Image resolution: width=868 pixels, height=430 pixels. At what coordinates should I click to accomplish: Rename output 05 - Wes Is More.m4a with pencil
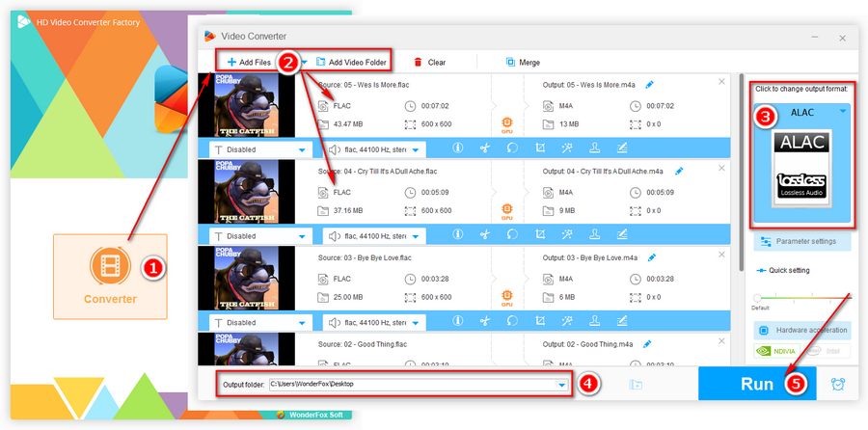click(649, 85)
